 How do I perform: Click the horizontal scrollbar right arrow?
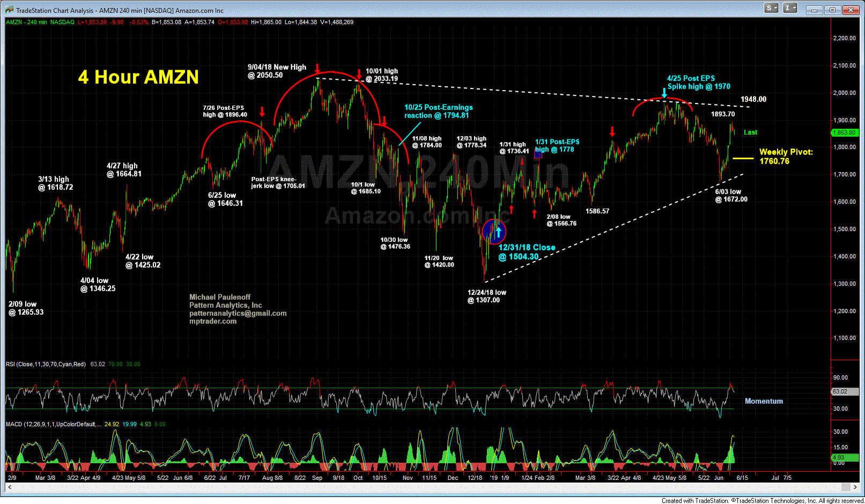tap(855, 487)
